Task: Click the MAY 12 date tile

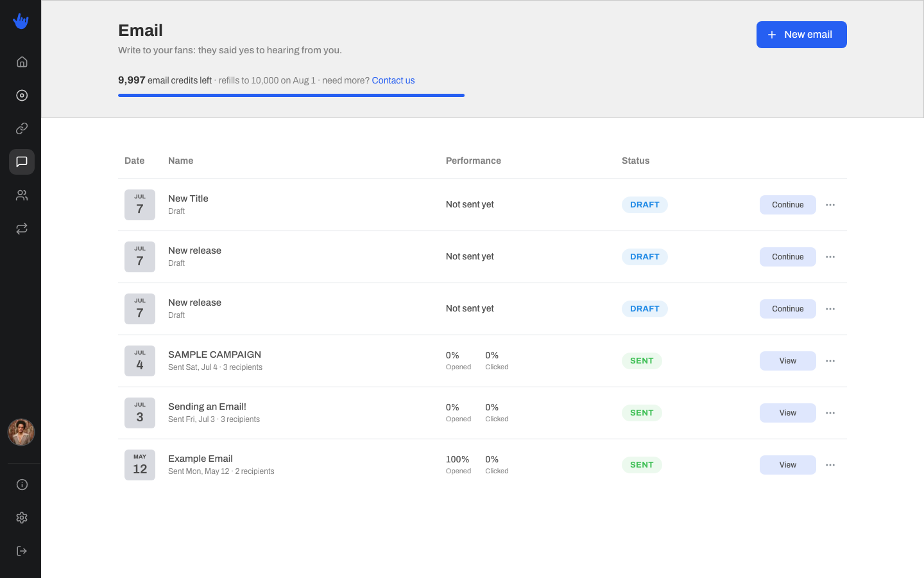Action: (140, 465)
